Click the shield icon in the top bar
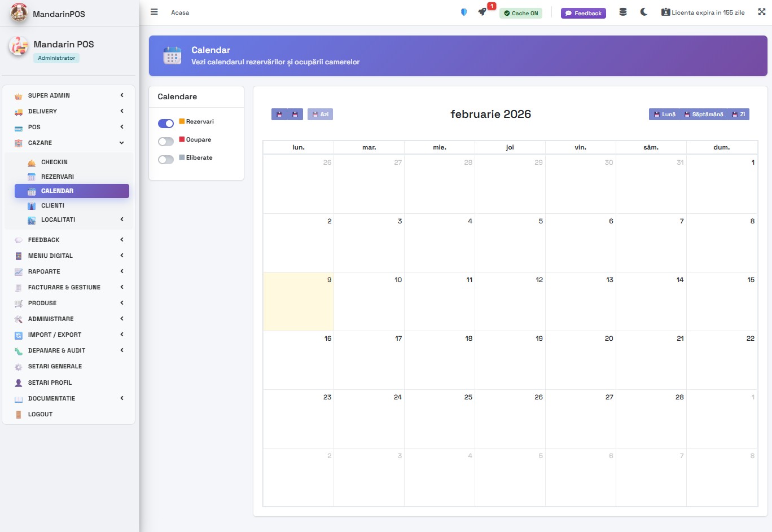This screenshot has width=772, height=532. (x=463, y=11)
